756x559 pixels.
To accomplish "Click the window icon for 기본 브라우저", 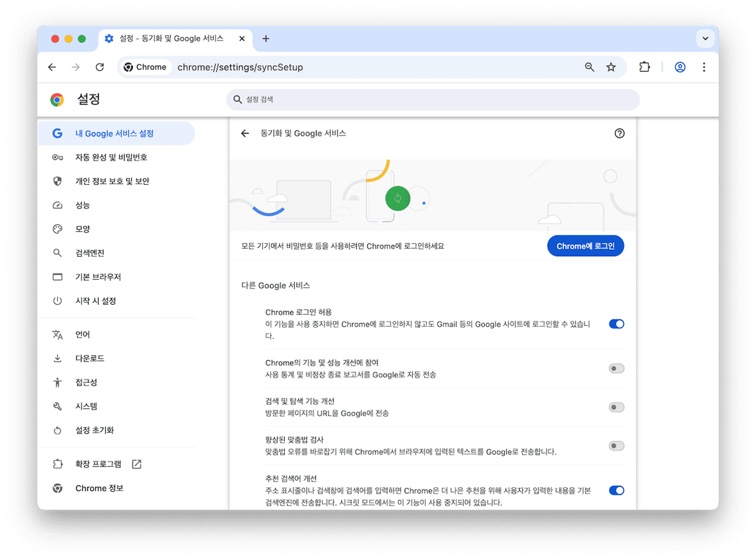I will pos(57,277).
